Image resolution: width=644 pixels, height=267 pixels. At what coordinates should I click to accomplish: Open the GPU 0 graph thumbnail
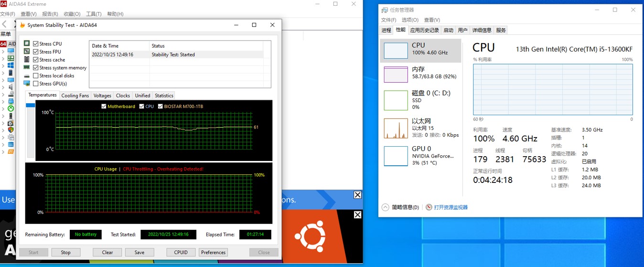coord(396,156)
